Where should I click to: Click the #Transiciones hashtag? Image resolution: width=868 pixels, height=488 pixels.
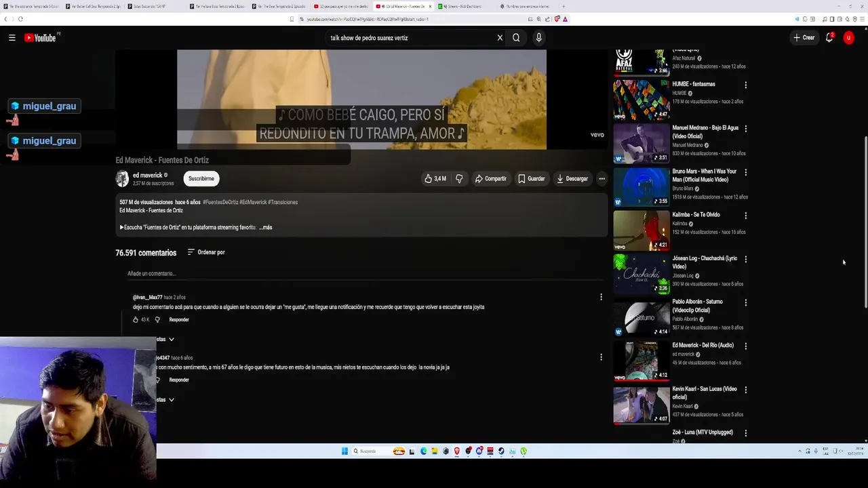coord(283,202)
